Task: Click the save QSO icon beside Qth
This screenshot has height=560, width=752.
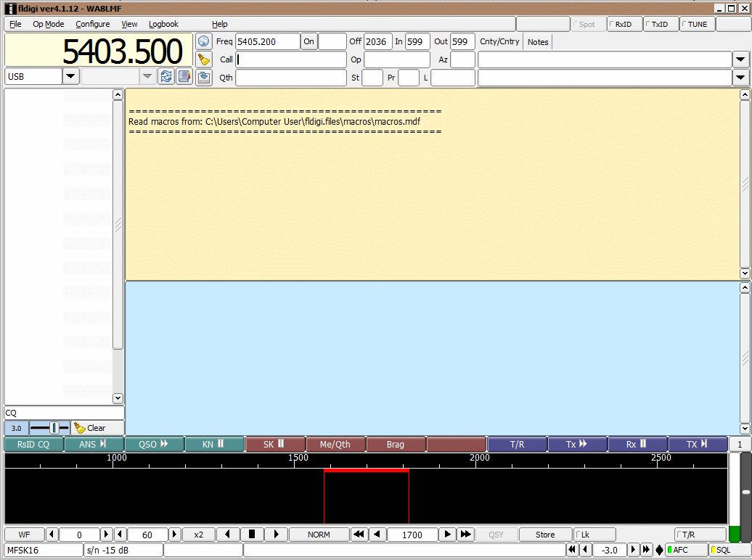Action: [x=204, y=77]
